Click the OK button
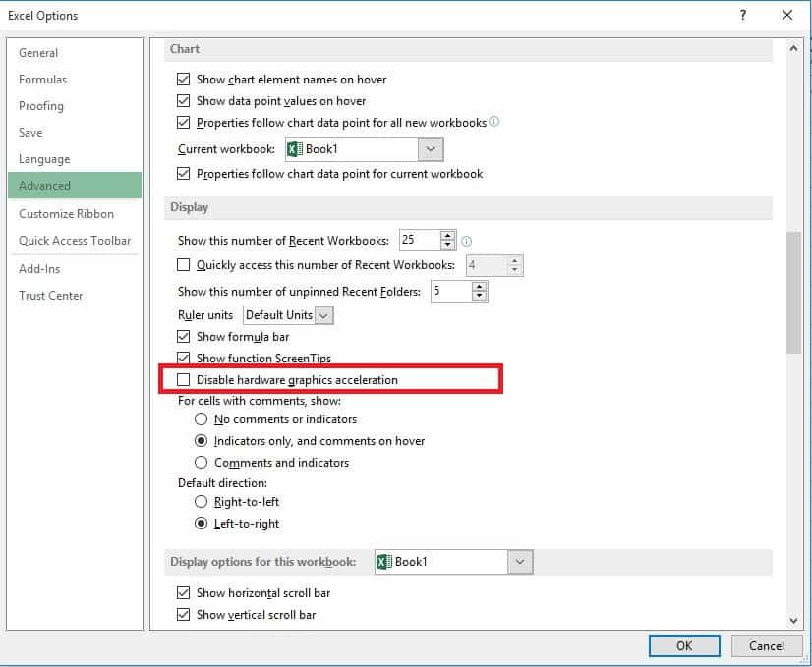The image size is (812, 667). 683,645
